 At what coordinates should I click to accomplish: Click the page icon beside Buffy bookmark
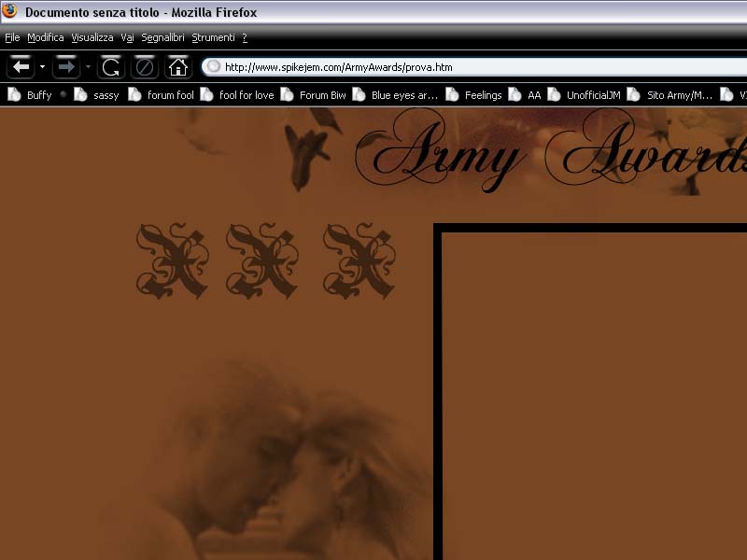click(14, 95)
